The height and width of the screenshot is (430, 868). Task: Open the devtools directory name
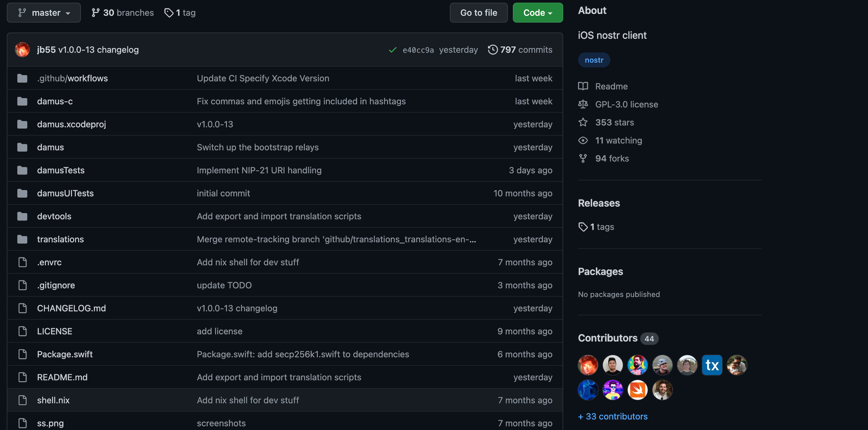(54, 216)
